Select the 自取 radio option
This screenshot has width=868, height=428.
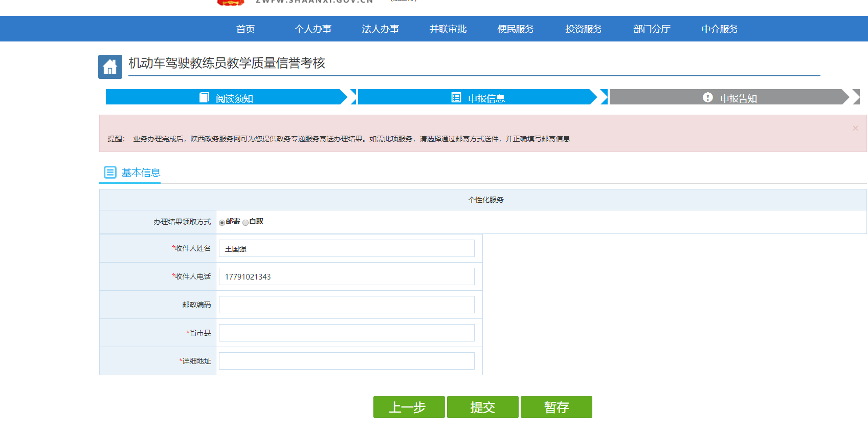(x=246, y=222)
